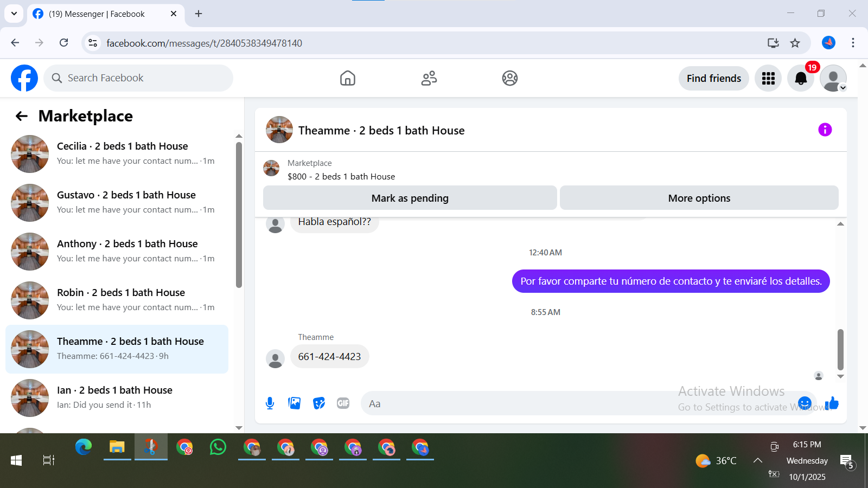Open Robin's 2 beds 1 bath conversation
868x488 pixels.
click(117, 300)
